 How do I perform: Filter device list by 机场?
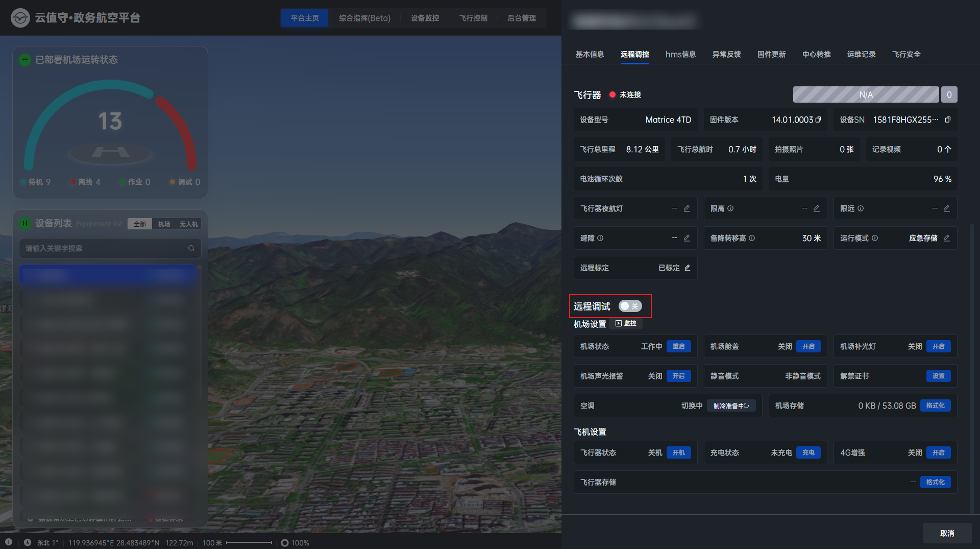coord(164,224)
